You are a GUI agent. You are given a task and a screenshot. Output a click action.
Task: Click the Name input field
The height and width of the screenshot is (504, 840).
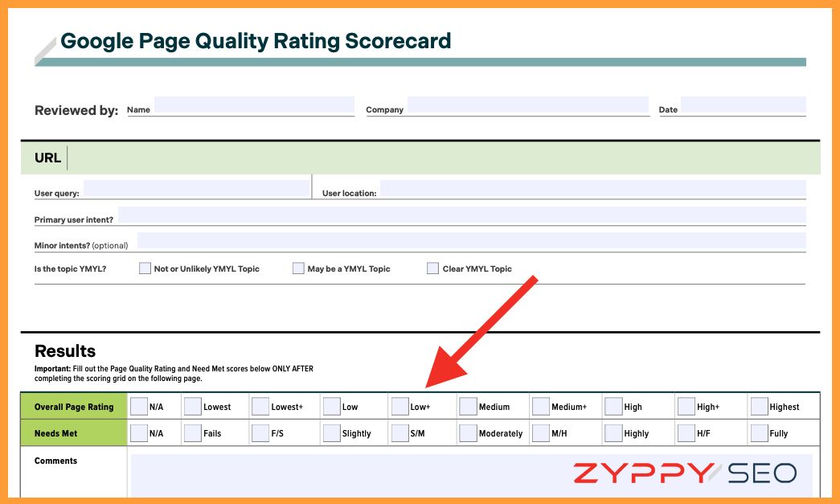click(254, 105)
